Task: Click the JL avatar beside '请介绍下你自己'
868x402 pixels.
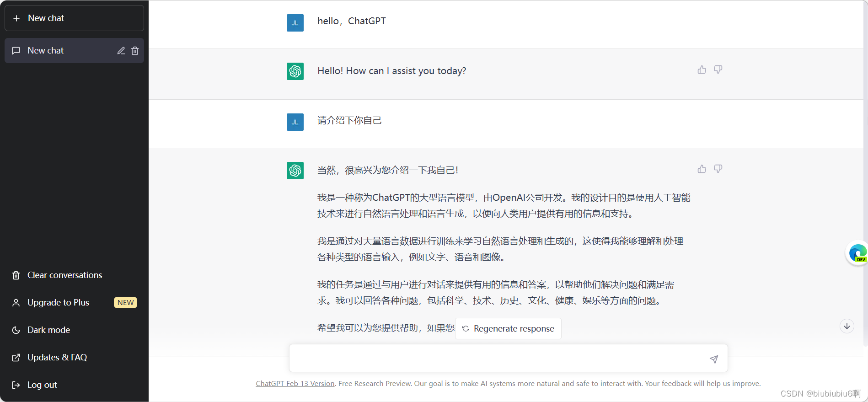Action: [295, 122]
